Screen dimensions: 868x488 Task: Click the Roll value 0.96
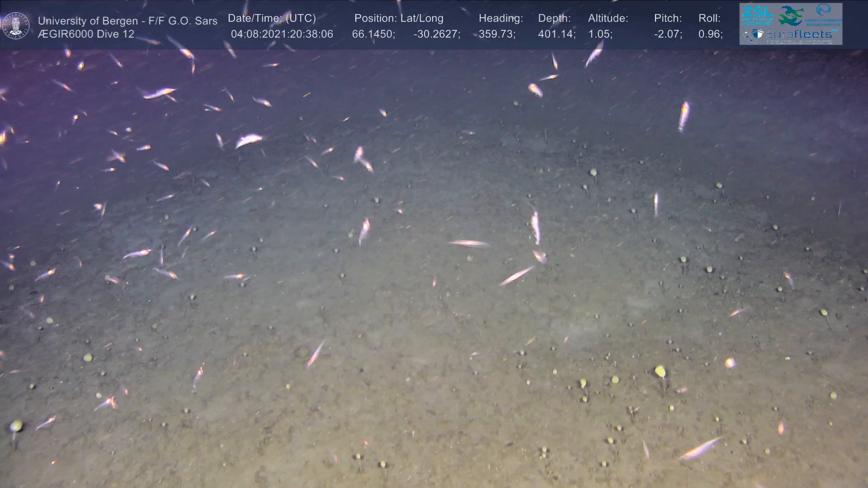pyautogui.click(x=710, y=34)
